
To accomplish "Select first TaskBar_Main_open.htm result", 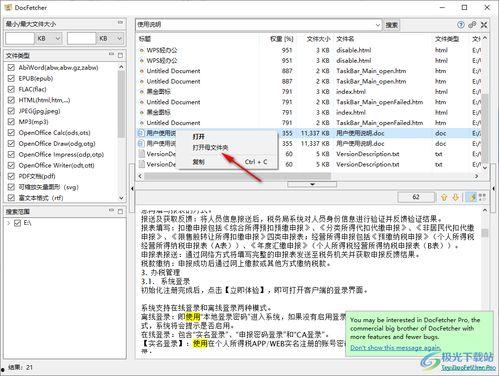I will tap(310, 71).
